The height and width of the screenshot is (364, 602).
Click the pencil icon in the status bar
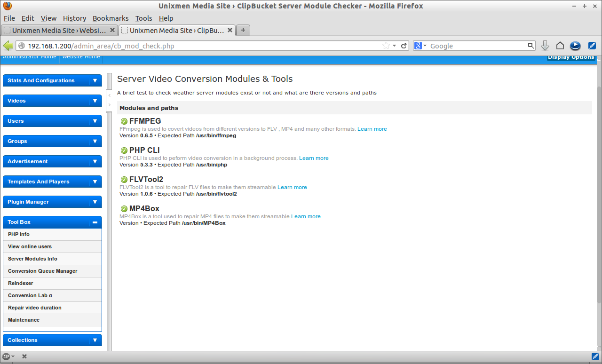595,356
